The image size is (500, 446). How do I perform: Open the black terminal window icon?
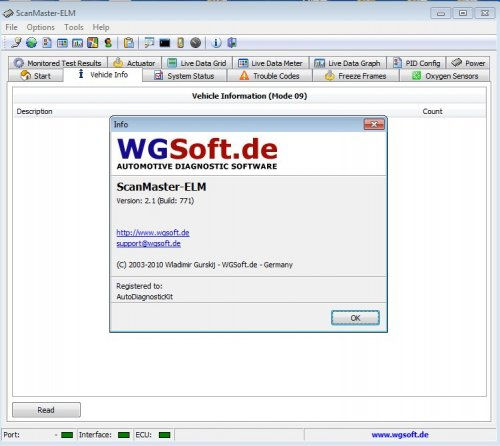coord(165,43)
